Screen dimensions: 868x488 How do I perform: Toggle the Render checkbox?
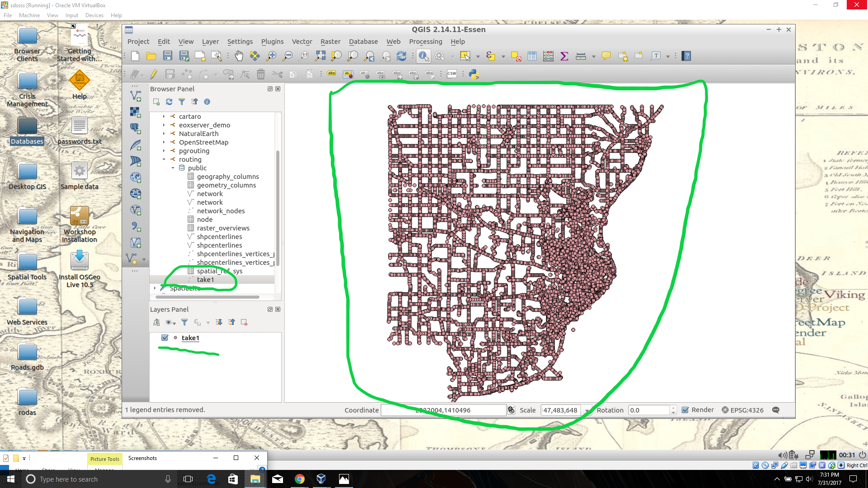[x=685, y=410]
